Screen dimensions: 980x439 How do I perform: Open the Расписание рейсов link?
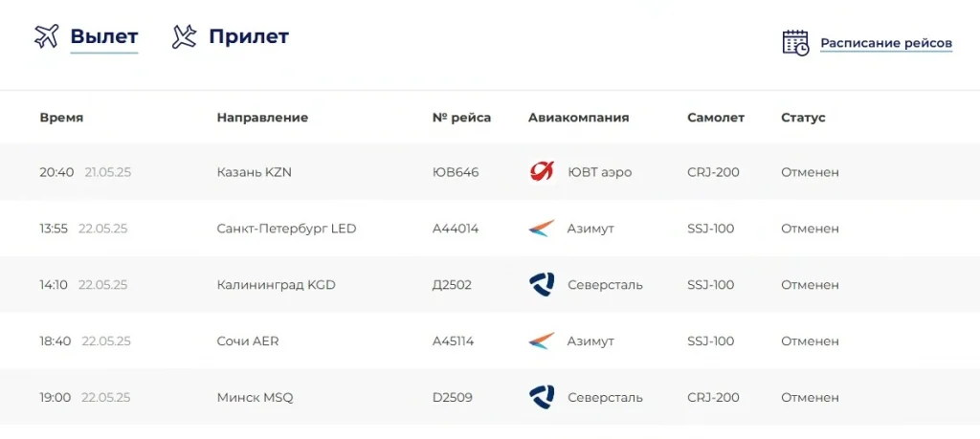(x=886, y=43)
